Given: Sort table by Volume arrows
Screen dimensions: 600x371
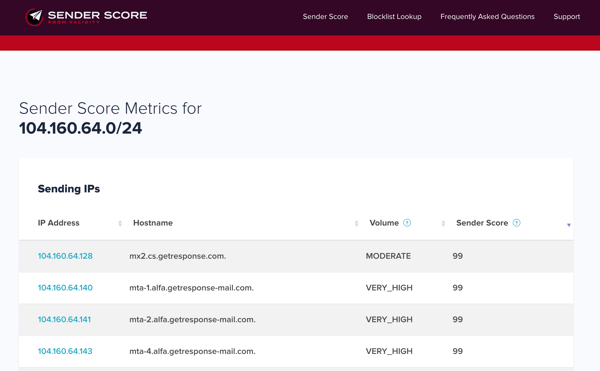Looking at the screenshot, I should click(443, 223).
